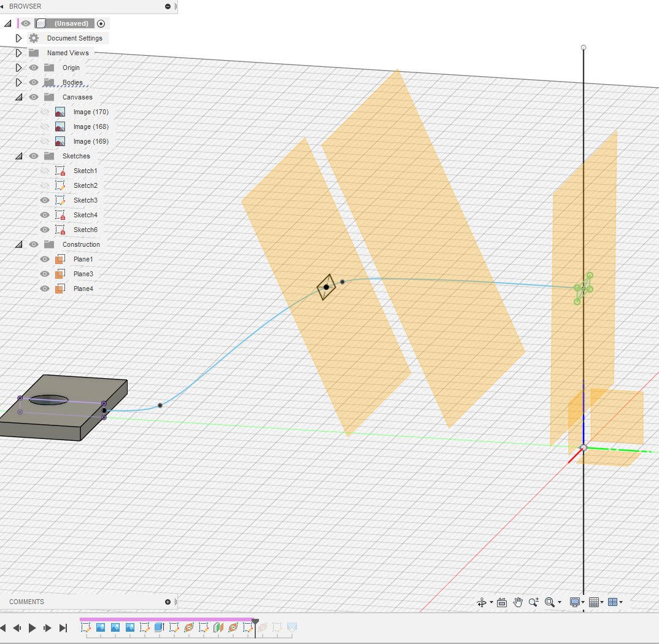Select the last greyed-out timeline feature
The image size is (659, 644).
[291, 627]
